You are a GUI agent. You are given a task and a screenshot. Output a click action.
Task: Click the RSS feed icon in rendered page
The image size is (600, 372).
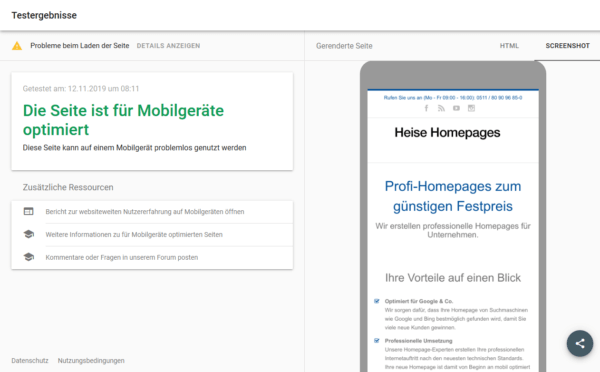(441, 108)
